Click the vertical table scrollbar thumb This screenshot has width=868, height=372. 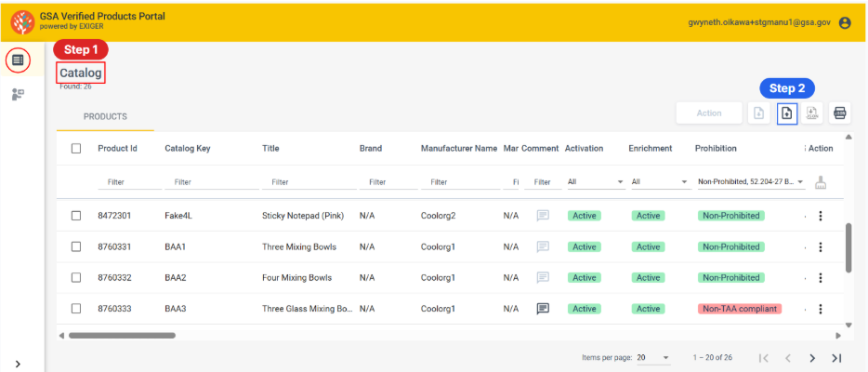click(x=849, y=247)
